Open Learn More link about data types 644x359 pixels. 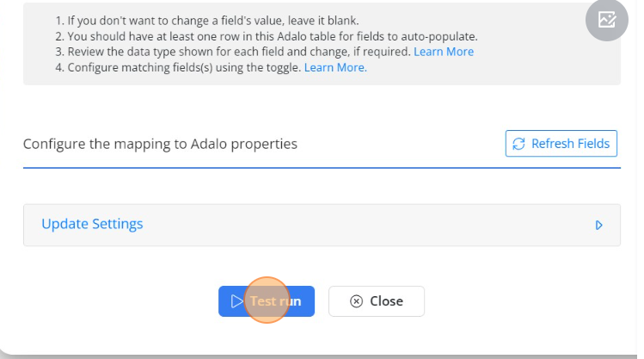point(444,52)
